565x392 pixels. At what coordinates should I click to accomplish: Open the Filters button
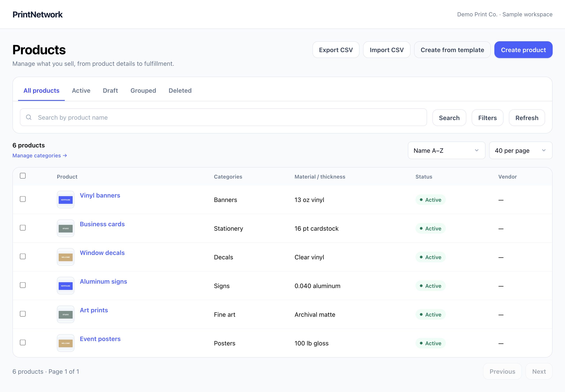tap(487, 118)
